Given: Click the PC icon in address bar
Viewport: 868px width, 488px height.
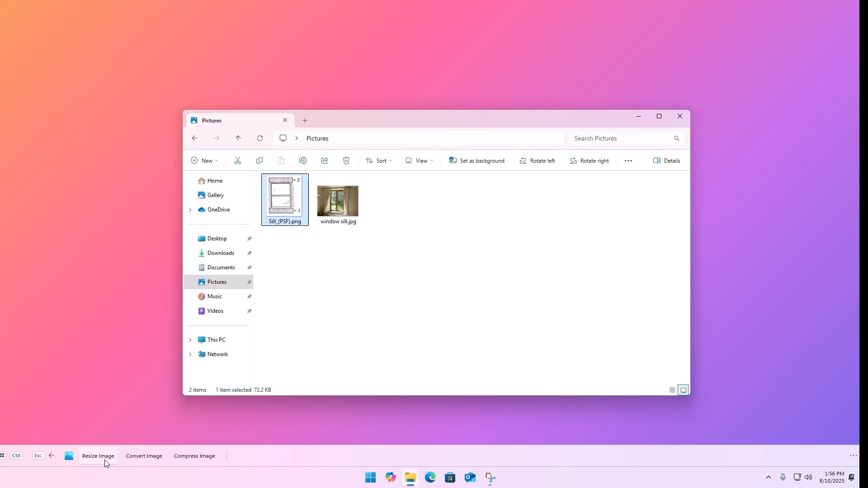Looking at the screenshot, I should pyautogui.click(x=283, y=138).
